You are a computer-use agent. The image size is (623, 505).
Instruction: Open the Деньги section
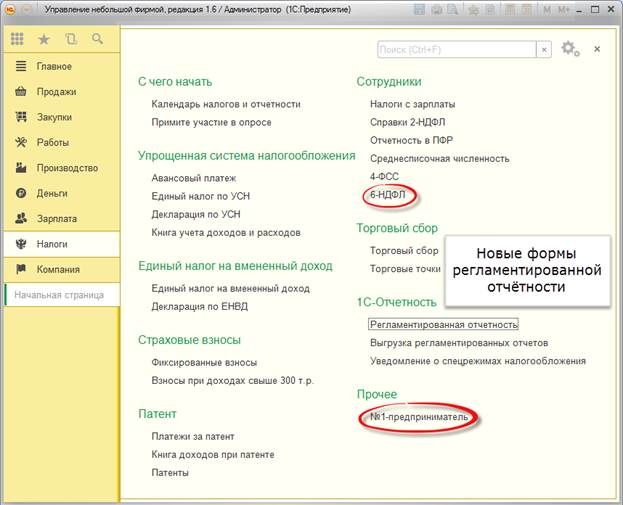tap(62, 193)
